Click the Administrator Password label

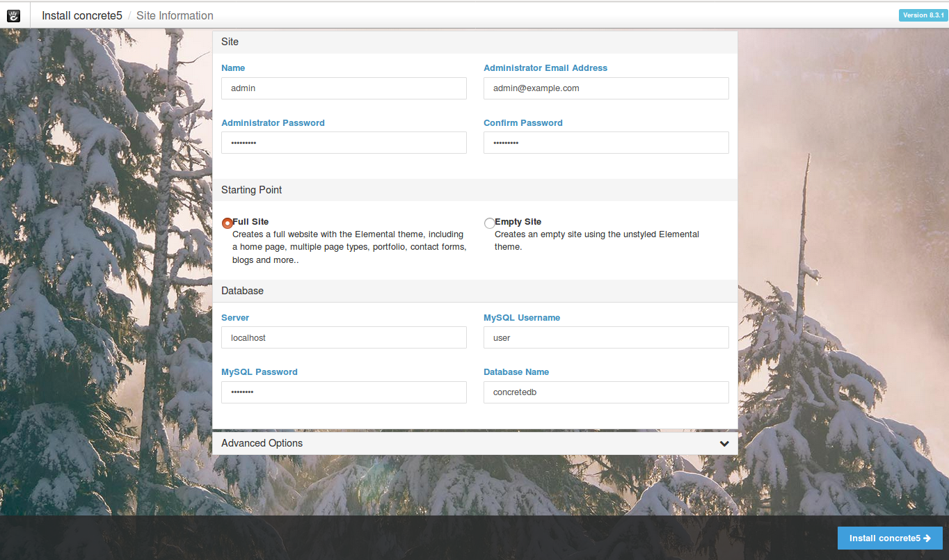pos(273,123)
